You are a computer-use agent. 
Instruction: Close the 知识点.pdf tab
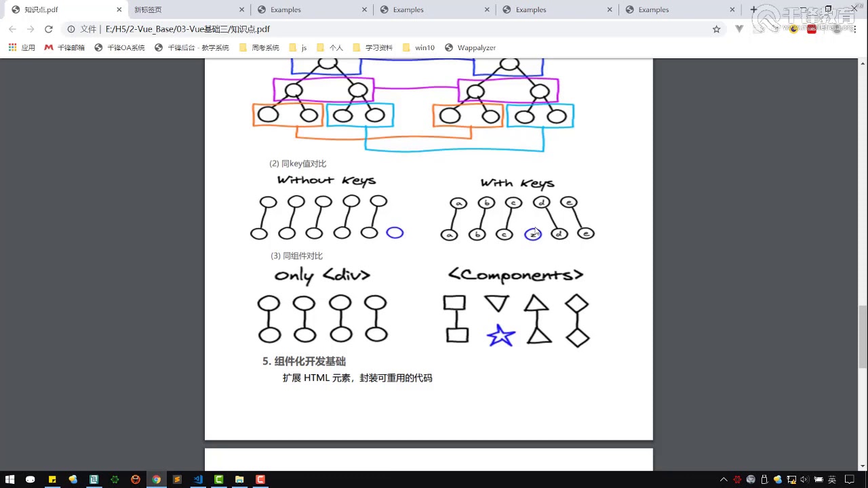pyautogui.click(x=119, y=9)
